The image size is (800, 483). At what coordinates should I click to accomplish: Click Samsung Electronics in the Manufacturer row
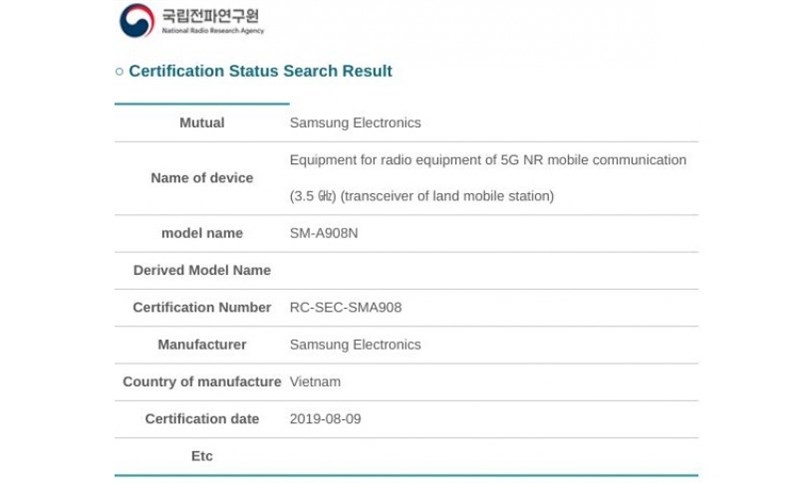355,344
